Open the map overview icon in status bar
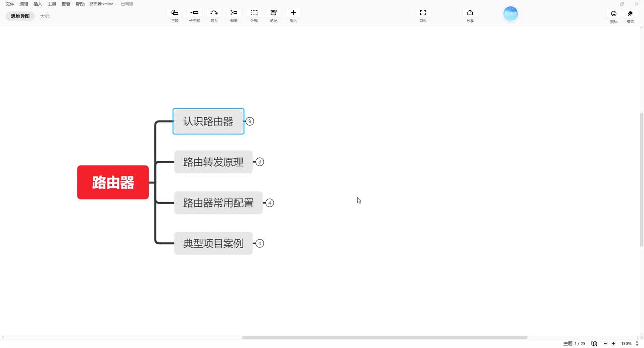The height and width of the screenshot is (348, 644). pos(594,344)
